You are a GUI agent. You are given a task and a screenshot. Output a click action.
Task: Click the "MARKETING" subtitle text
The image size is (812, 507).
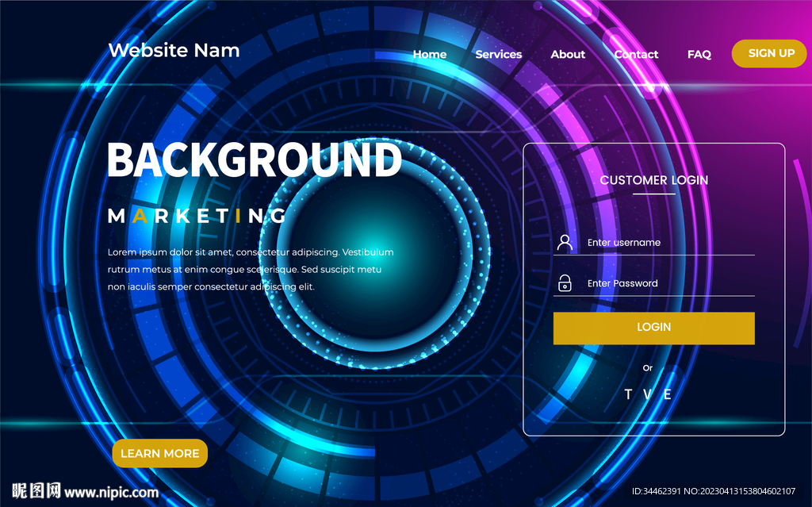coord(197,216)
